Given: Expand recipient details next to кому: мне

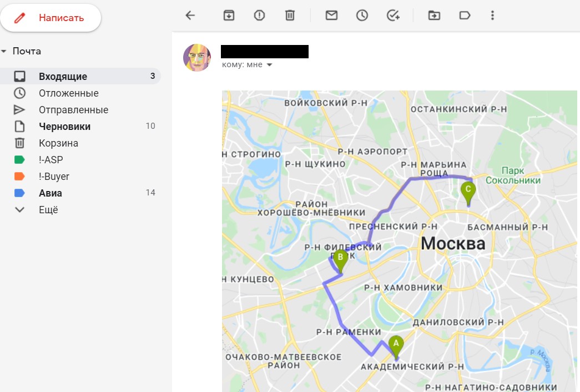Looking at the screenshot, I should [x=270, y=65].
